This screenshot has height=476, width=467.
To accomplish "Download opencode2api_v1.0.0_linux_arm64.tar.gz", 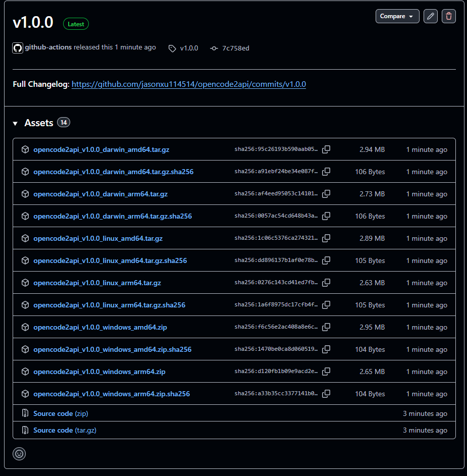I will tap(97, 283).
